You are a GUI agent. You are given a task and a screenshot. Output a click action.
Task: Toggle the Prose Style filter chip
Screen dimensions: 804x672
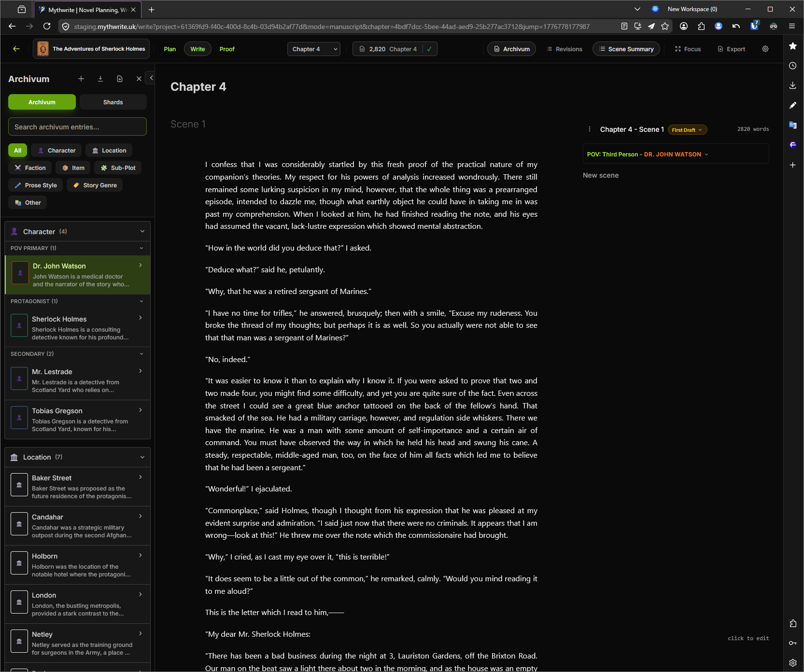pos(36,185)
